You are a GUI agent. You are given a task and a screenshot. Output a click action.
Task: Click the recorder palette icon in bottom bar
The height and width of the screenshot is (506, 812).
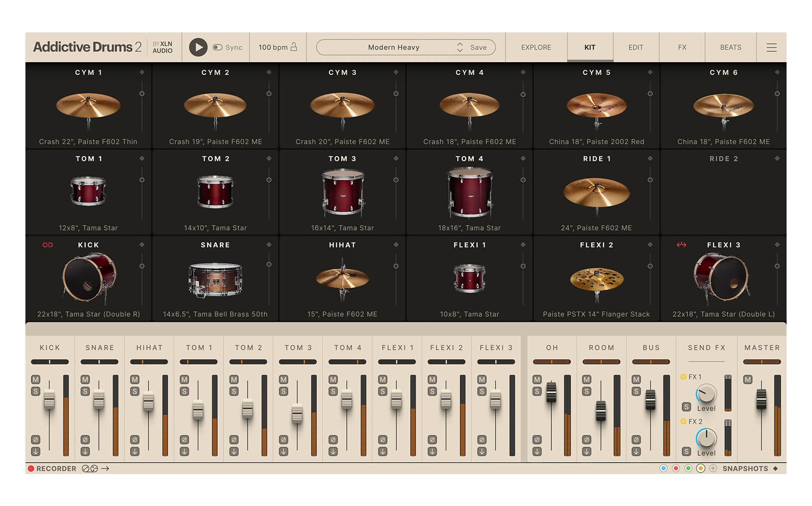click(90, 469)
